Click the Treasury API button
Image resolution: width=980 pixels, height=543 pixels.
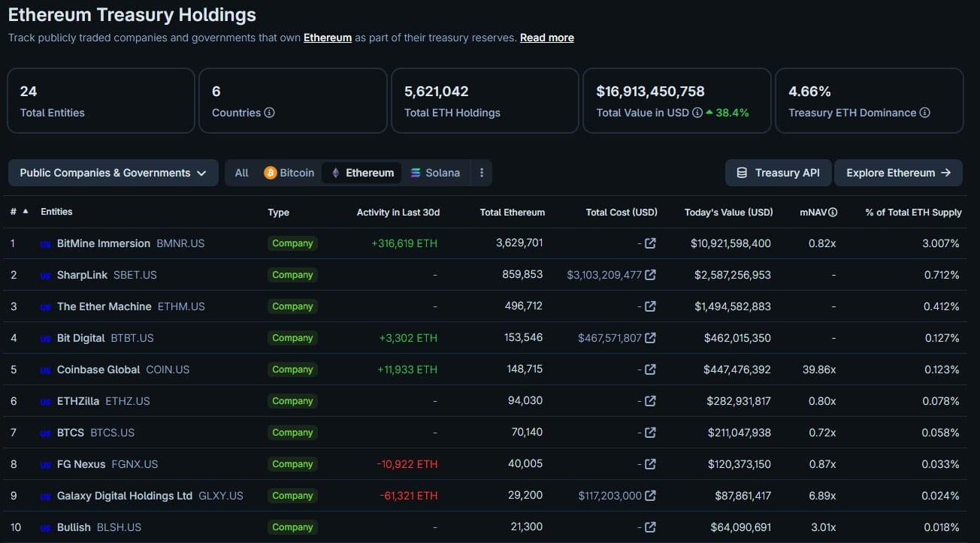(778, 173)
